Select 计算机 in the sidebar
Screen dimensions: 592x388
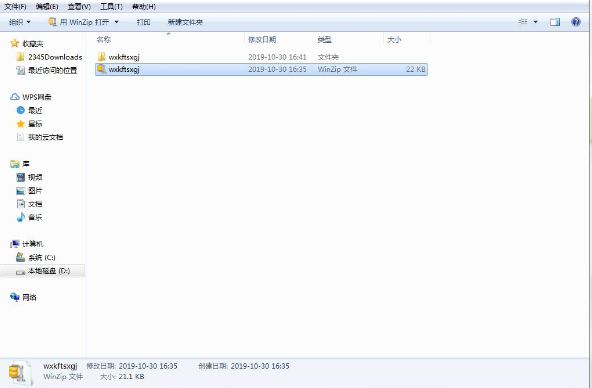point(32,244)
